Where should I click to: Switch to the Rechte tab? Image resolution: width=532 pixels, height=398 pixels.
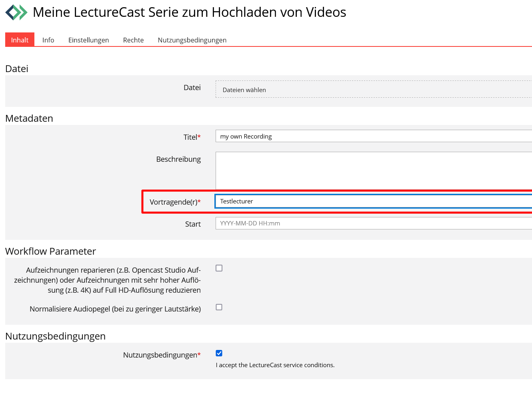coord(133,40)
